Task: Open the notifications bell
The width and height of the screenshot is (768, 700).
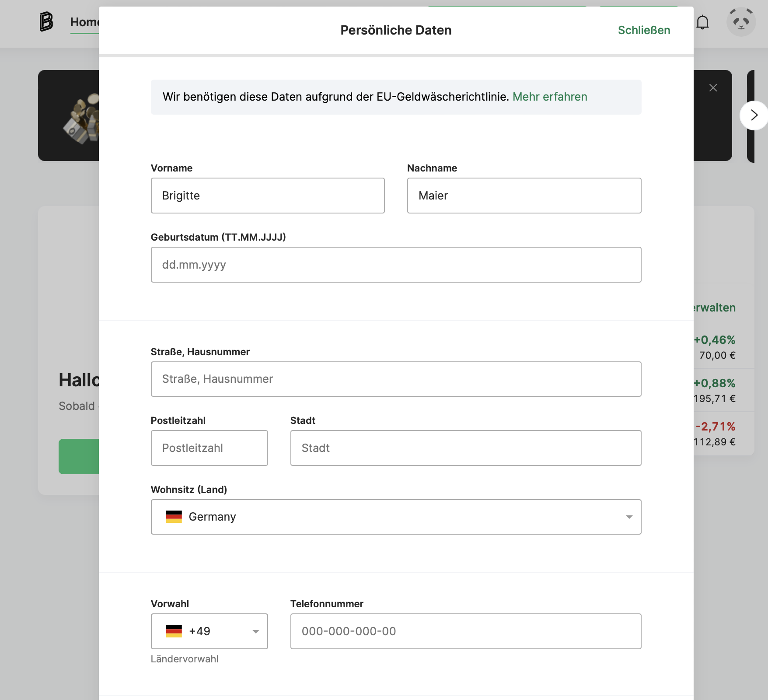Action: point(702,22)
